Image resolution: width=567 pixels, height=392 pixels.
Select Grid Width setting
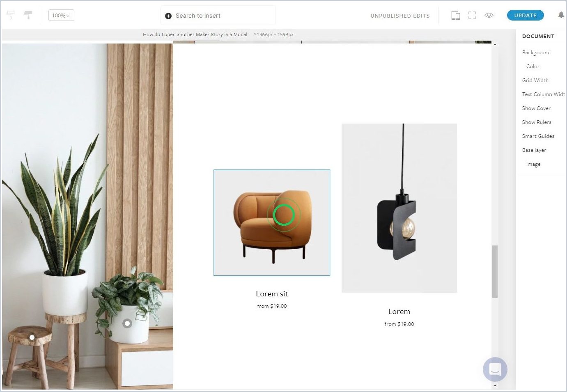click(x=535, y=80)
